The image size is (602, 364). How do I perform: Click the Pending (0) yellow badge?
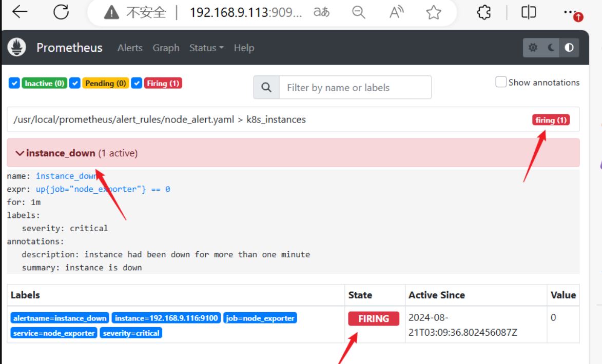coord(106,83)
